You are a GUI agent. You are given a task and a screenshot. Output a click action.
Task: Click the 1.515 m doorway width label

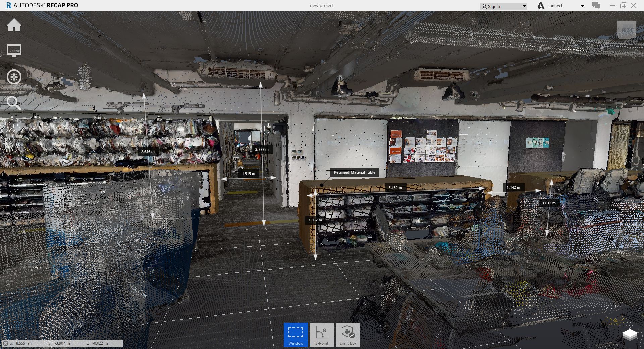point(248,174)
